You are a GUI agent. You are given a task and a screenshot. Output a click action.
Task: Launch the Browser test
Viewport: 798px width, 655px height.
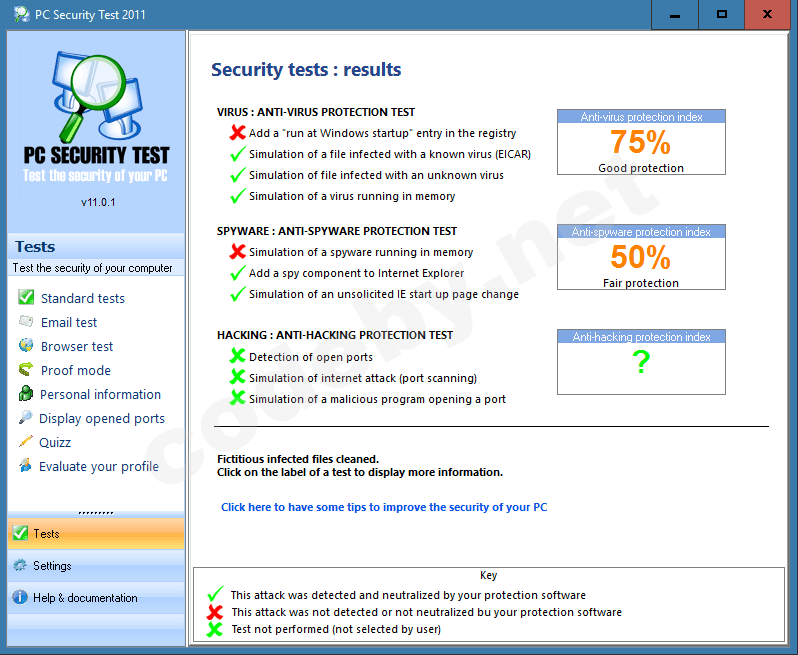[77, 346]
